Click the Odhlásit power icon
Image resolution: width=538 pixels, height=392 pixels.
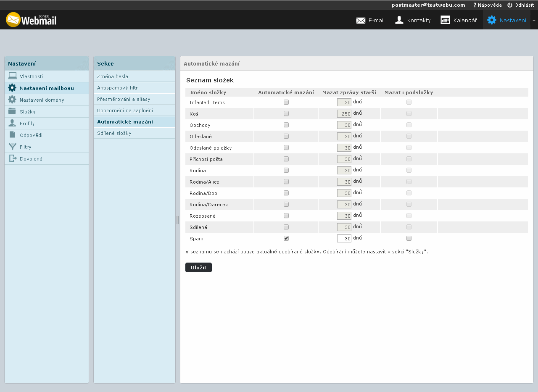coord(510,5)
